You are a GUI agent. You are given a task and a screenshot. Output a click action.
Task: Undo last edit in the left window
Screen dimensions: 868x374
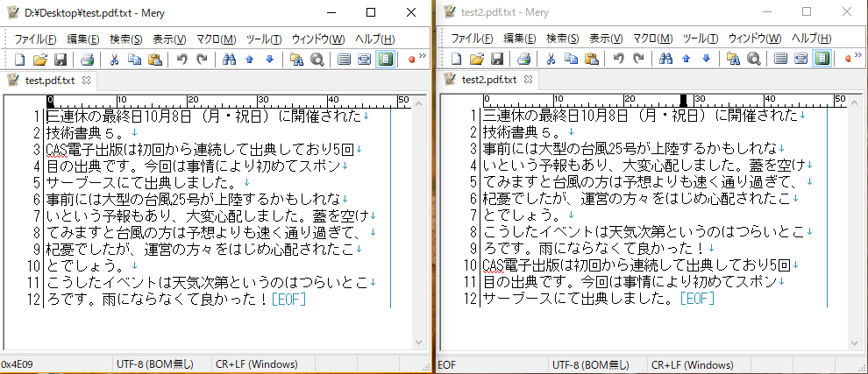click(181, 60)
